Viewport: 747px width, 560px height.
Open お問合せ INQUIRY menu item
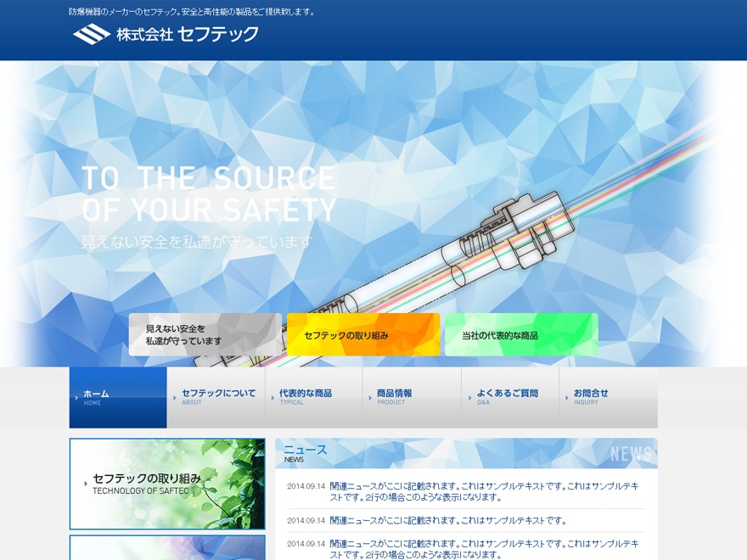609,397
